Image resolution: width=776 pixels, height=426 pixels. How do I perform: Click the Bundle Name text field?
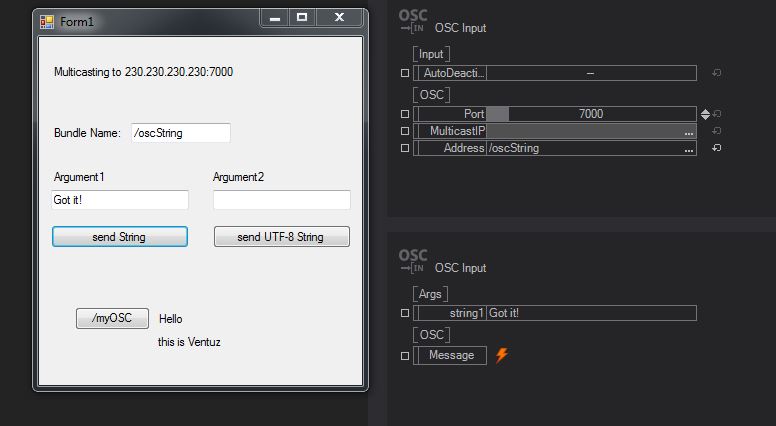180,133
